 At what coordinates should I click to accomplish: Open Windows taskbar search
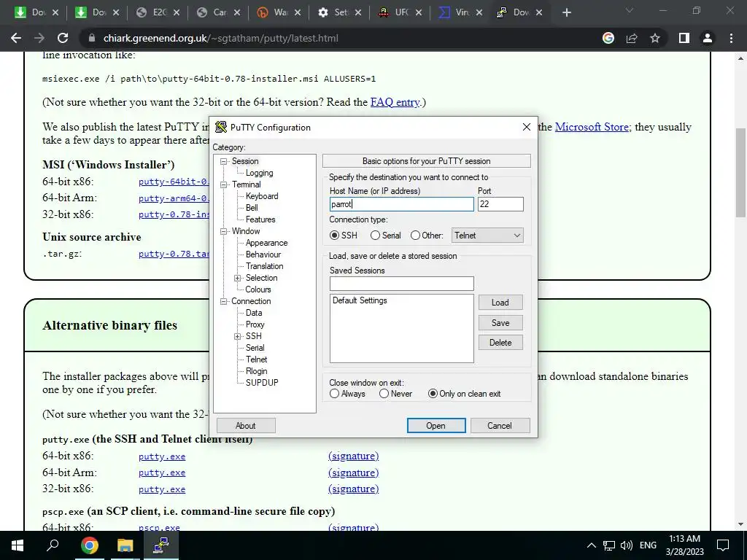[x=53, y=545]
